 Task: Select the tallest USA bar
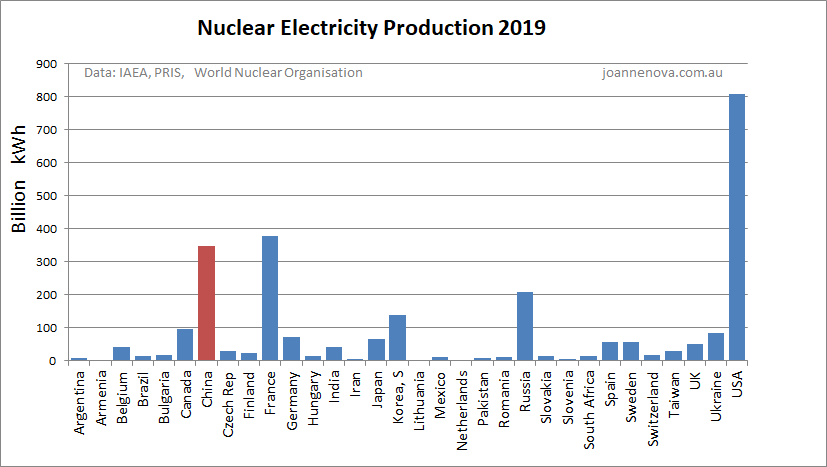(x=737, y=227)
